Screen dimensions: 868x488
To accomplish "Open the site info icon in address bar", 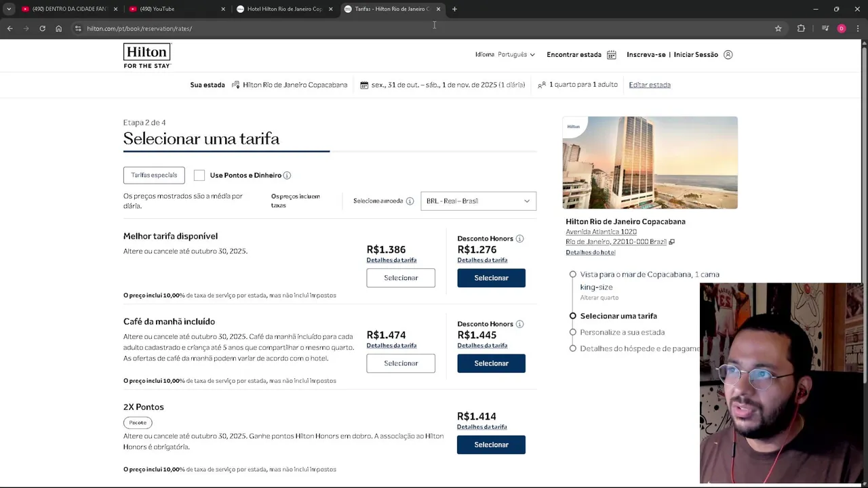I will tap(78, 28).
